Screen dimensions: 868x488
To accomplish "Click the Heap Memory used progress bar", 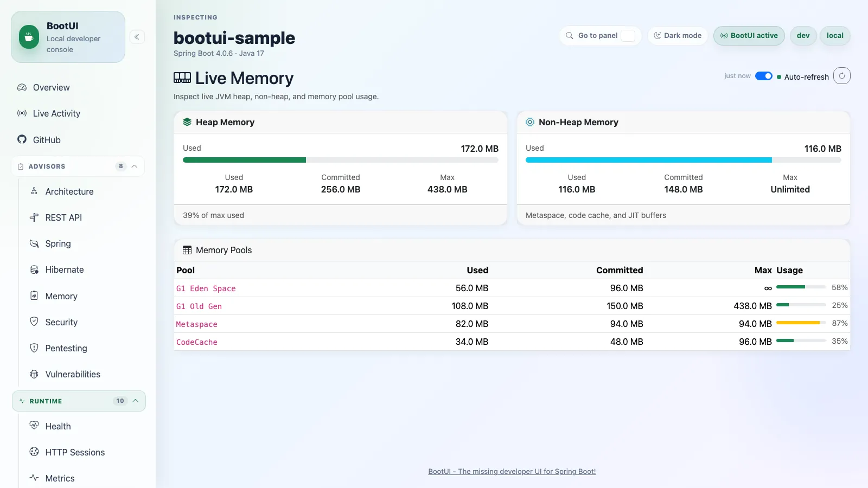I will point(341,160).
